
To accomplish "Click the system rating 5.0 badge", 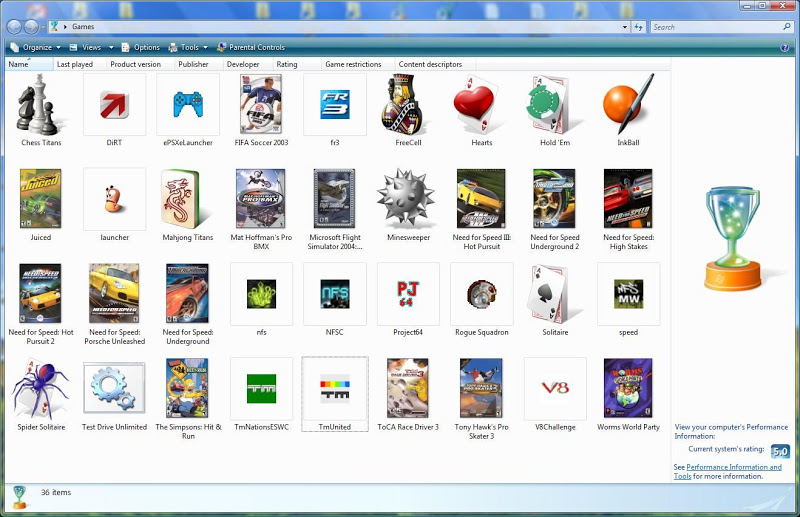I will (780, 451).
